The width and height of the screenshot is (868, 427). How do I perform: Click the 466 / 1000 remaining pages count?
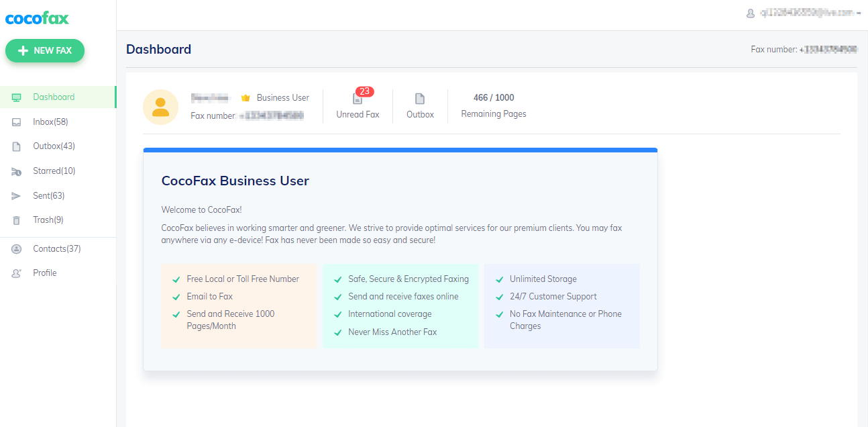coord(494,98)
